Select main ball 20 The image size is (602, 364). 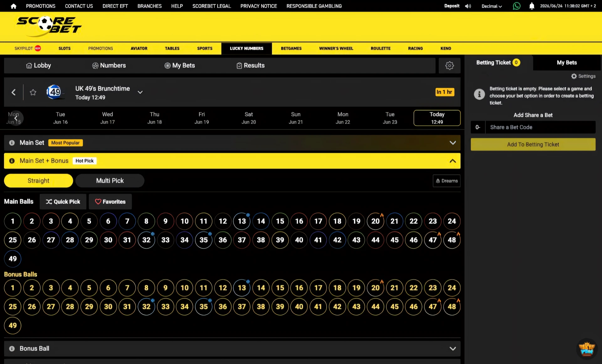pyautogui.click(x=375, y=221)
